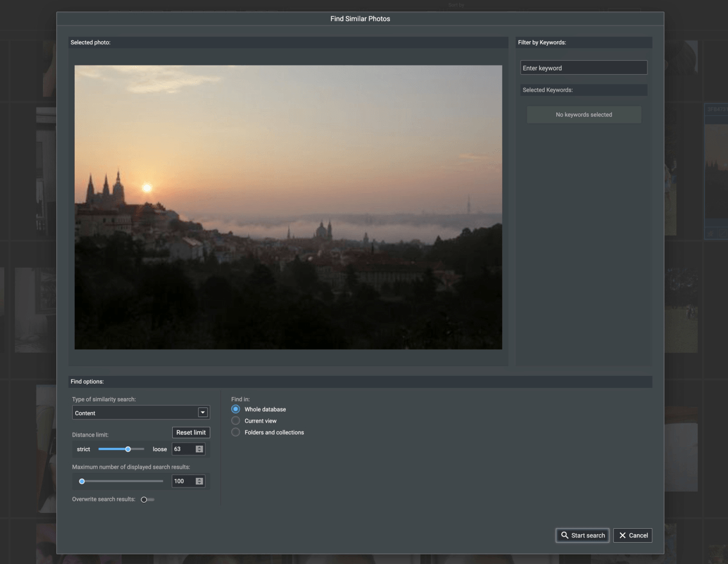Click the selected sunrise photo preview

click(288, 207)
